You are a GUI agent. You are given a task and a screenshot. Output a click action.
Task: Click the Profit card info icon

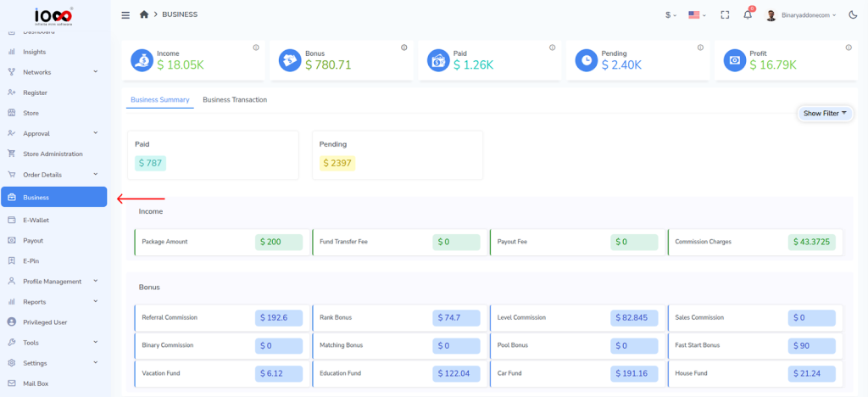[x=848, y=48]
